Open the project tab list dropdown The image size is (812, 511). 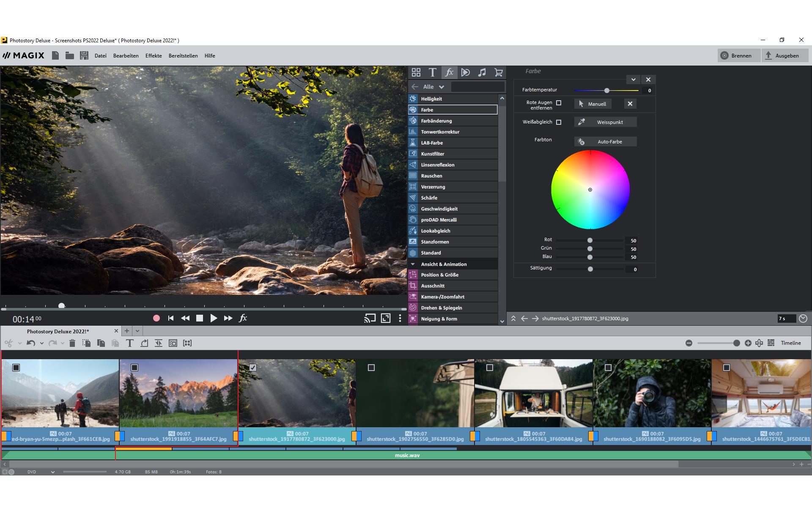tap(137, 331)
